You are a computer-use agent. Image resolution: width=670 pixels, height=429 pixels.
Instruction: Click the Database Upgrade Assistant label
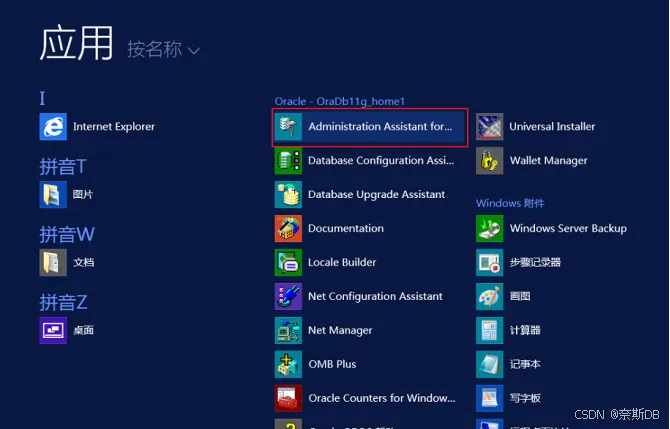tap(376, 194)
